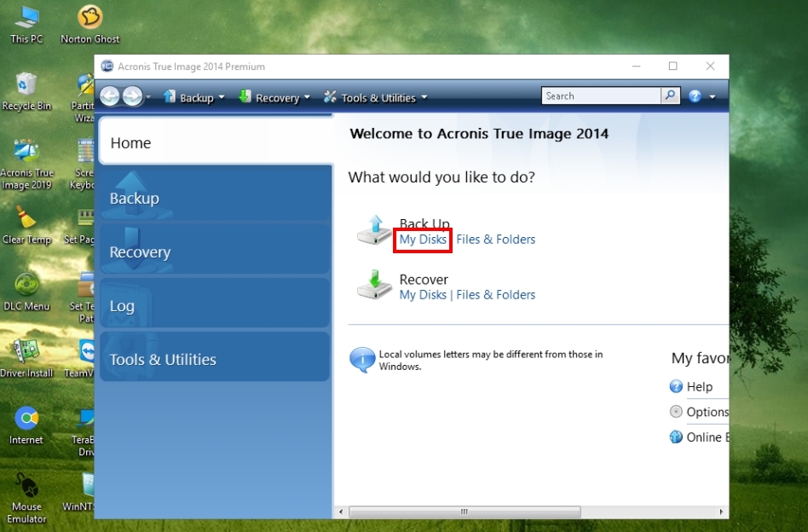Select Mouse Emulator desktop icon

(x=26, y=499)
